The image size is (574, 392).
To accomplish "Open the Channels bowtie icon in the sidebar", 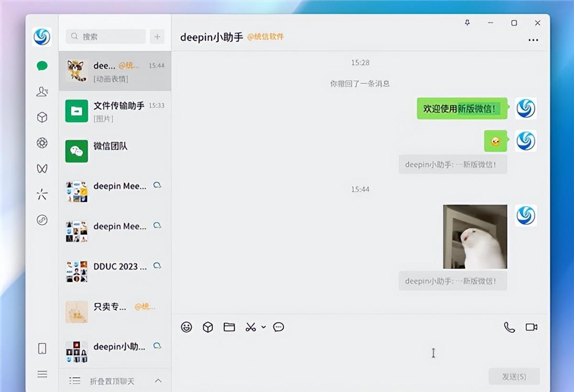I will point(42,168).
